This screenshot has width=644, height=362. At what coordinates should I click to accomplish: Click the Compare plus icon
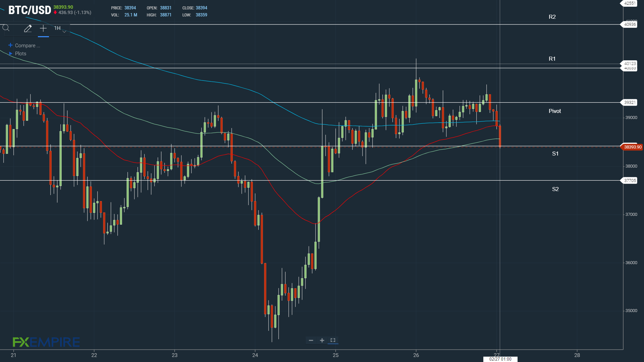[x=10, y=45]
